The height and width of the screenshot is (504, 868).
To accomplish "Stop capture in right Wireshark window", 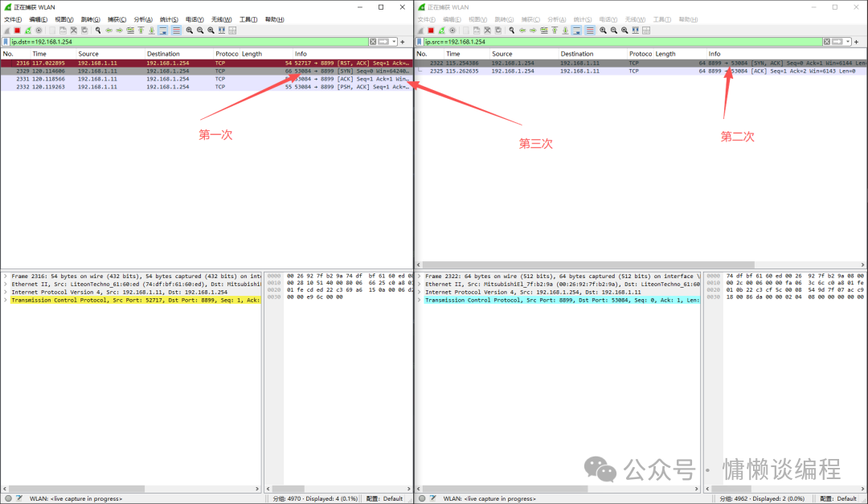I will [431, 31].
